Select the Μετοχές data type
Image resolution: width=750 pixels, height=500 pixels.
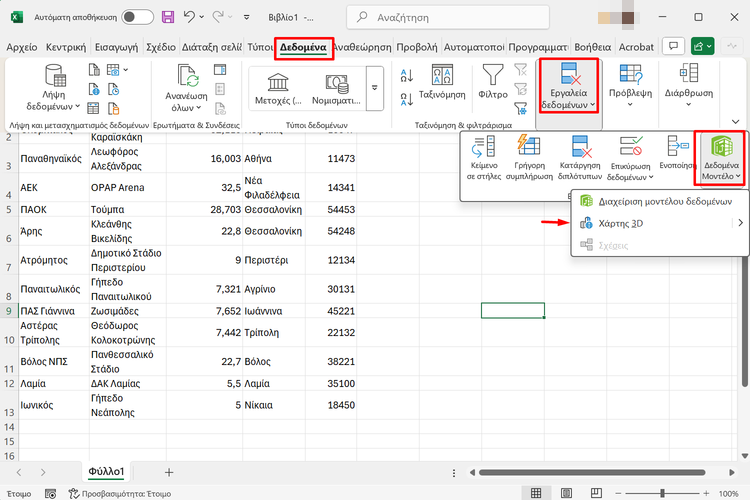coord(278,89)
